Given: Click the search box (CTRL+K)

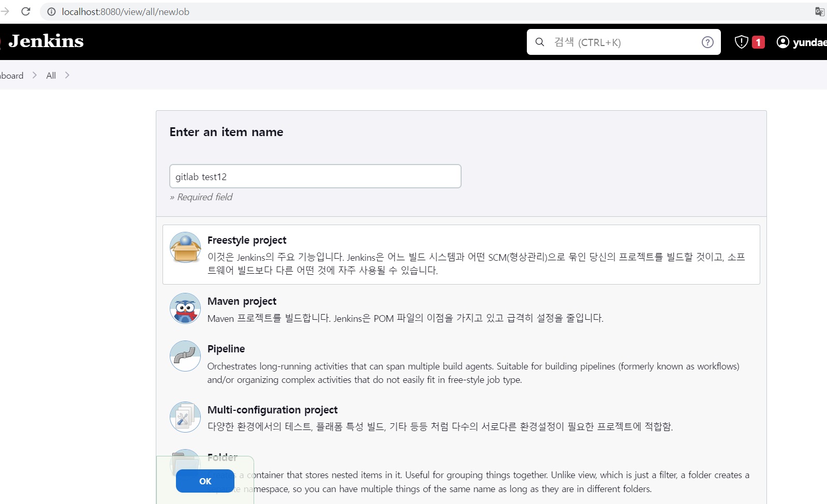Looking at the screenshot, I should [x=624, y=42].
